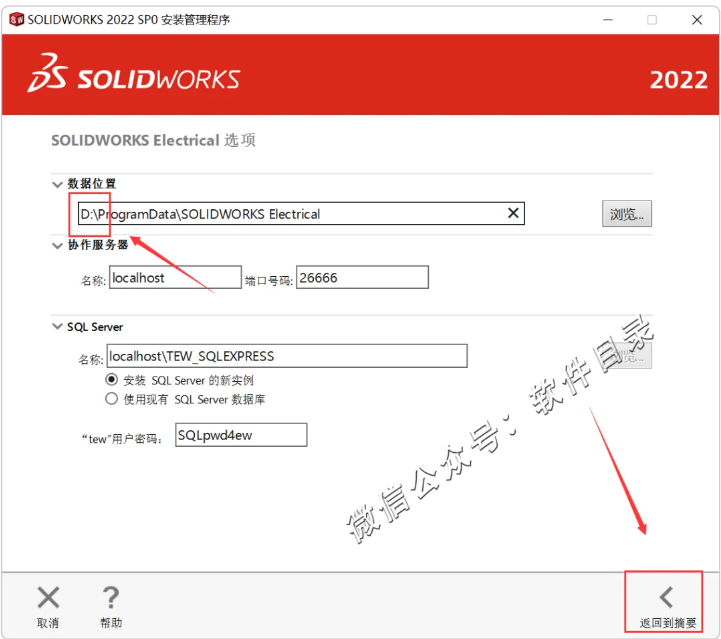Image resolution: width=721 pixels, height=639 pixels.
Task: Collapse the 协作服务器 section chevron
Action: (x=57, y=245)
